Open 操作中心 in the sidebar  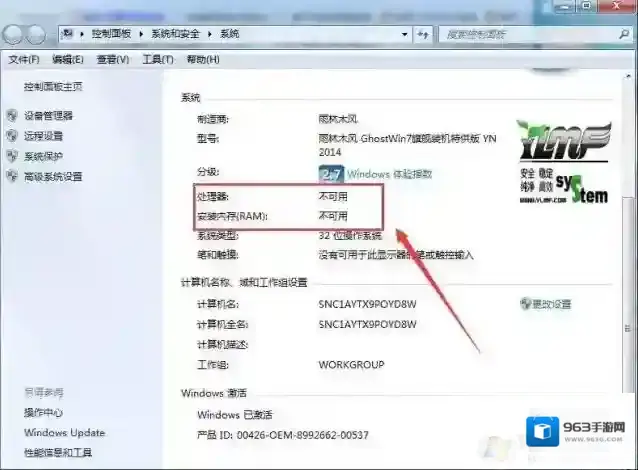coord(43,413)
